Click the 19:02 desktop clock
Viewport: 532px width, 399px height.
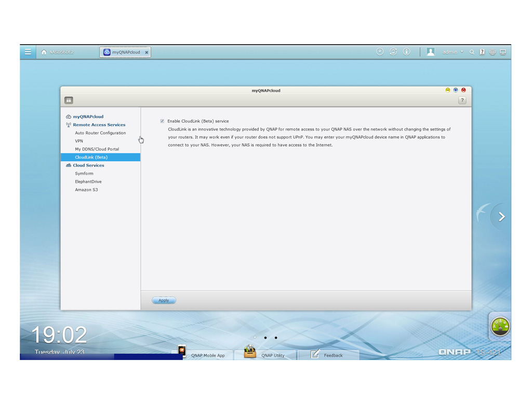[x=59, y=335]
